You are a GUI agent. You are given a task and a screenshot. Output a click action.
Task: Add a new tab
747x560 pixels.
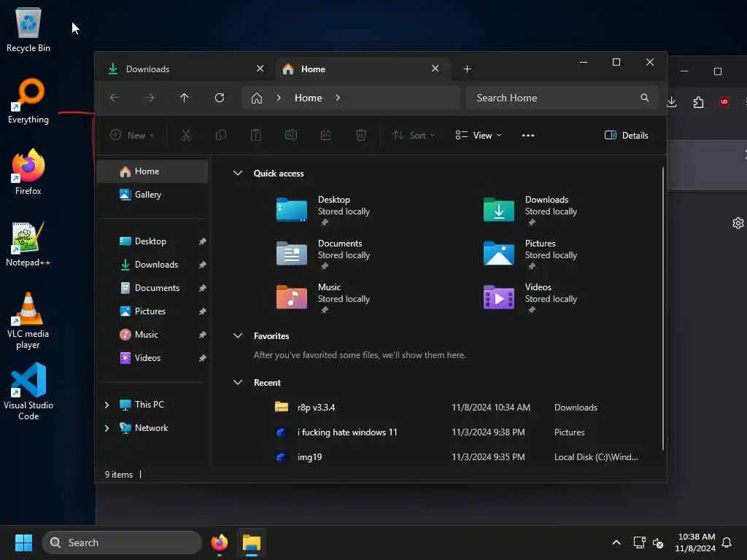pos(468,69)
